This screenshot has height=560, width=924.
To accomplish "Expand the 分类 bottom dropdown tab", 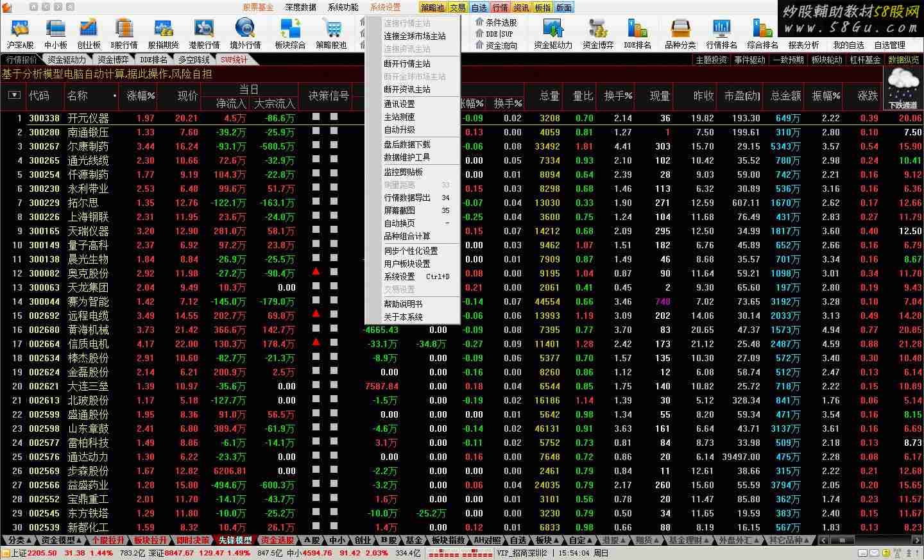I will tap(20, 540).
